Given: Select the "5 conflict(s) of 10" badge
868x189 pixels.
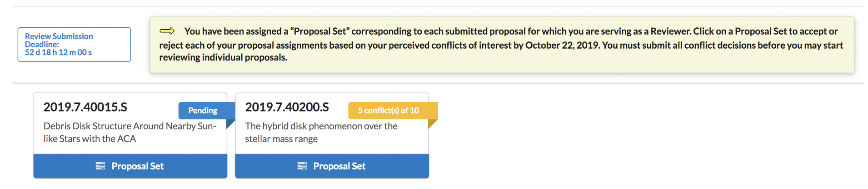Looking at the screenshot, I should click(388, 110).
